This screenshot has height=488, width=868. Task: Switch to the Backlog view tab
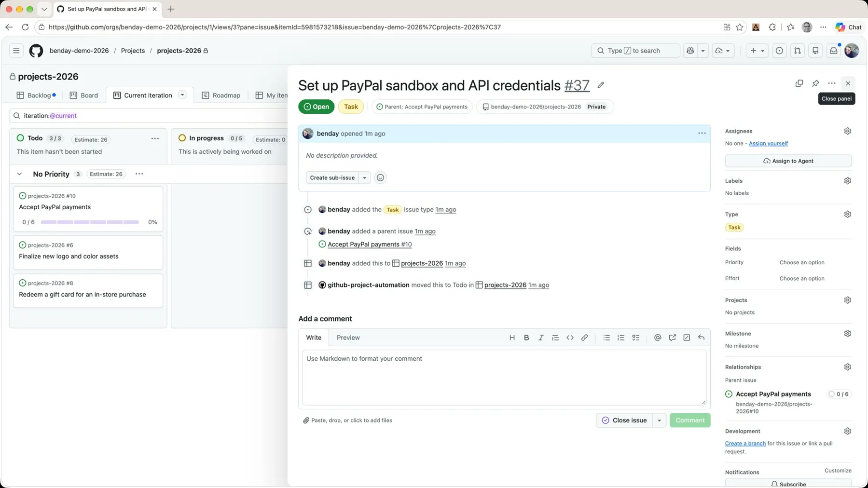37,95
